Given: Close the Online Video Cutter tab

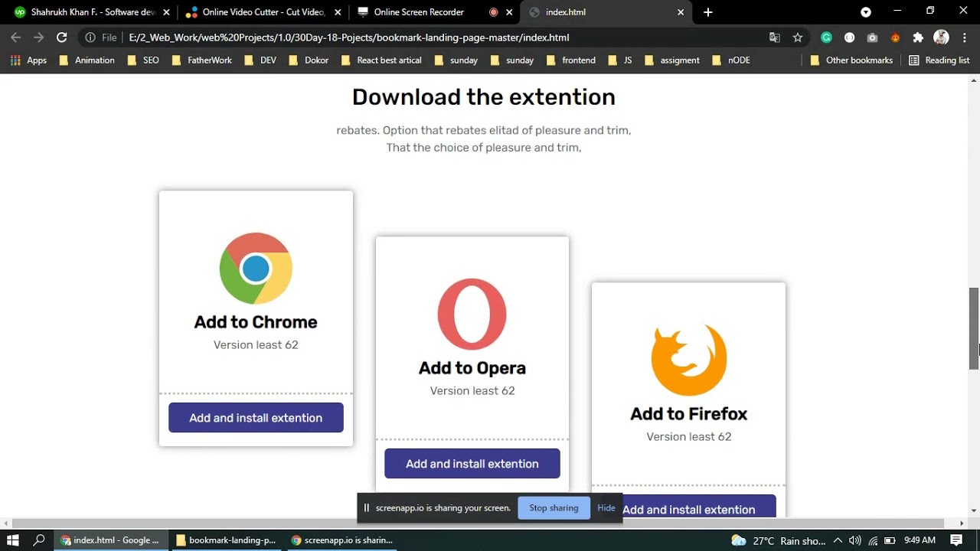Looking at the screenshot, I should point(338,12).
